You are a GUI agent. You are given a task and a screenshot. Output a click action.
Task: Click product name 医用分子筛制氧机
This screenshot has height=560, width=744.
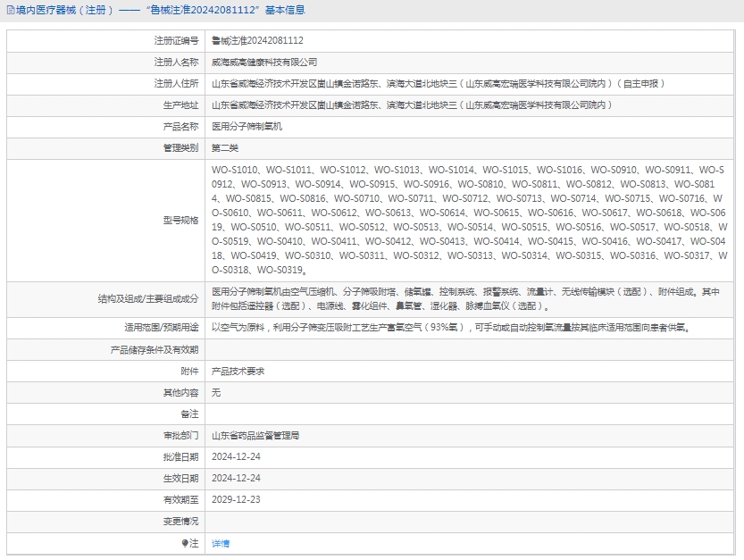tap(247, 127)
